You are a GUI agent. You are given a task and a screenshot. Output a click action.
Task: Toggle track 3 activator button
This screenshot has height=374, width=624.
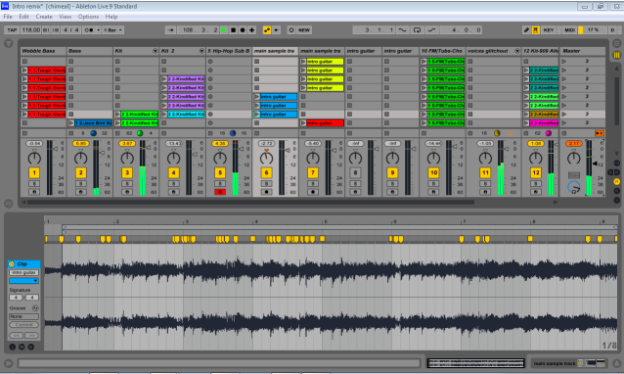127,173
